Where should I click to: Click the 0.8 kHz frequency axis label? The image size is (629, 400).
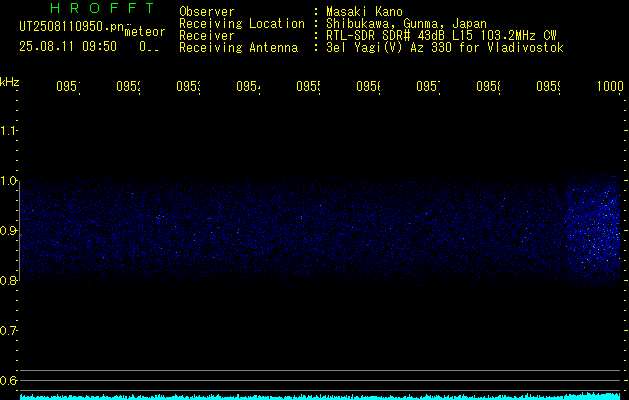coord(8,280)
